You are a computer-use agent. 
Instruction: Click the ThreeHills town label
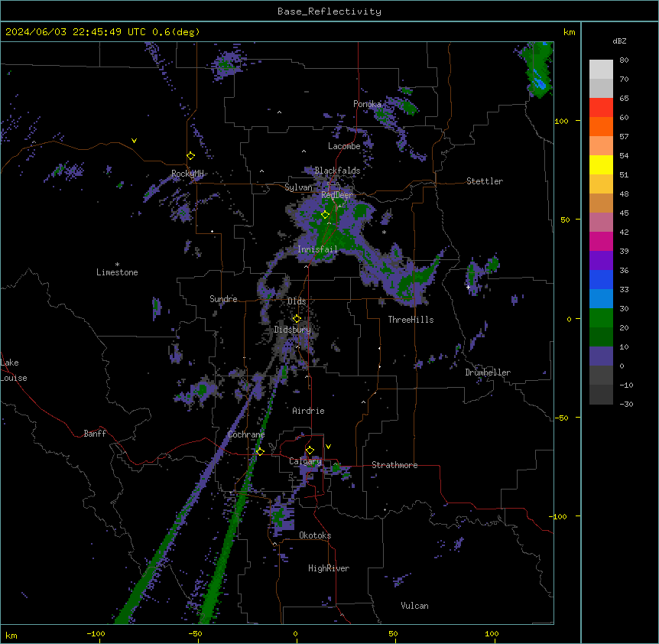point(411,320)
